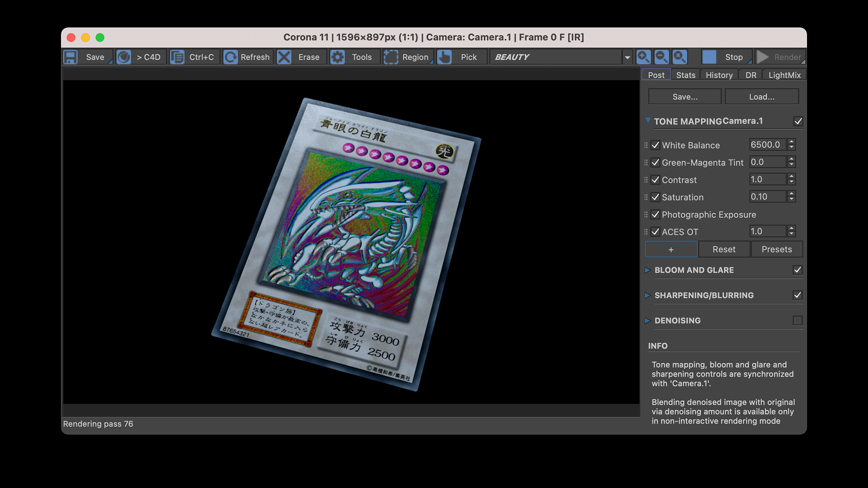Click the Ctrl+C copy icon
868x488 pixels.
coord(177,57)
